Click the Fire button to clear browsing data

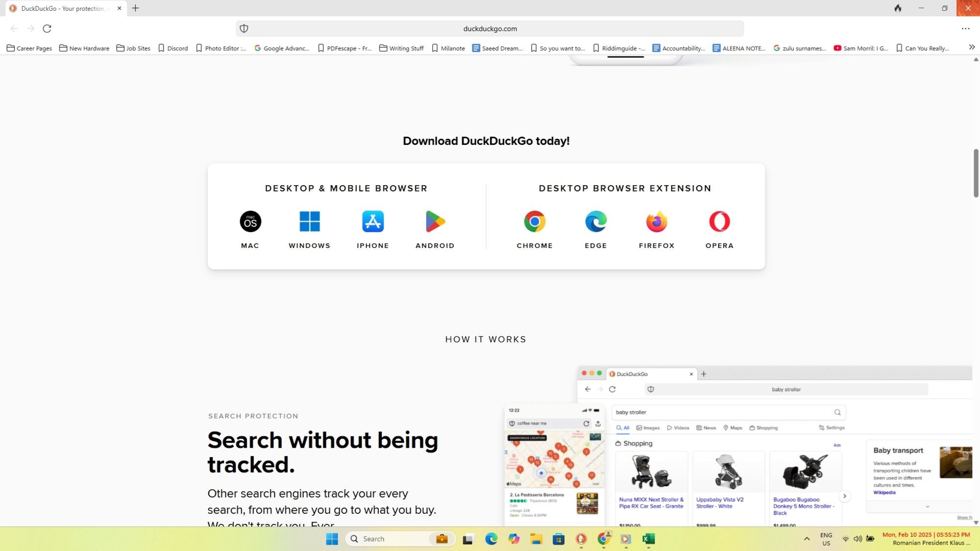click(898, 8)
